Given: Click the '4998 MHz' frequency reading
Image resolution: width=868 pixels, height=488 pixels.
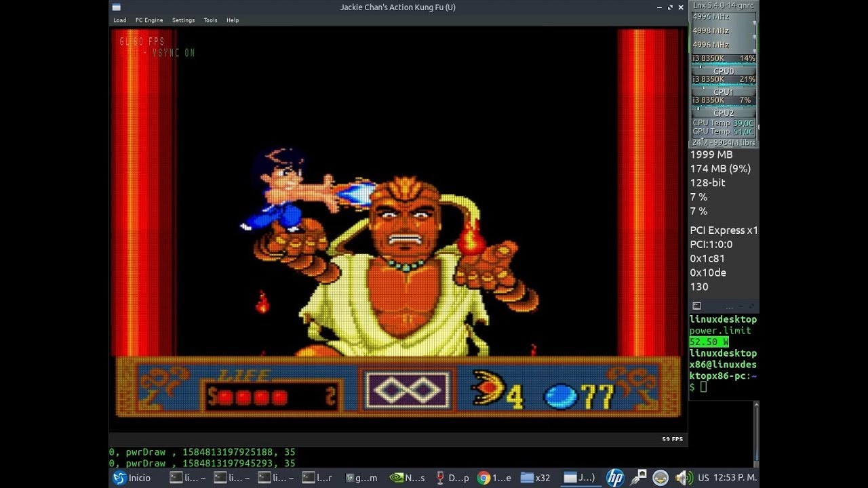Looking at the screenshot, I should coord(711,30).
